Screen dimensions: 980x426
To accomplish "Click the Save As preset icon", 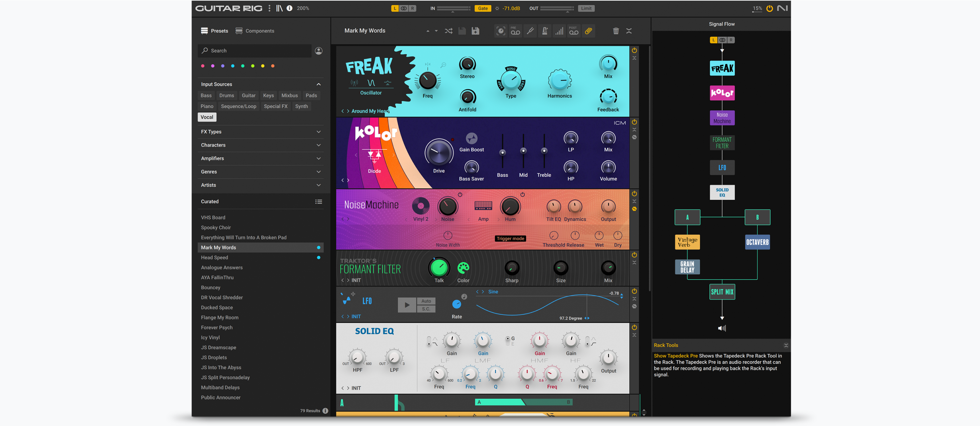I will click(475, 31).
